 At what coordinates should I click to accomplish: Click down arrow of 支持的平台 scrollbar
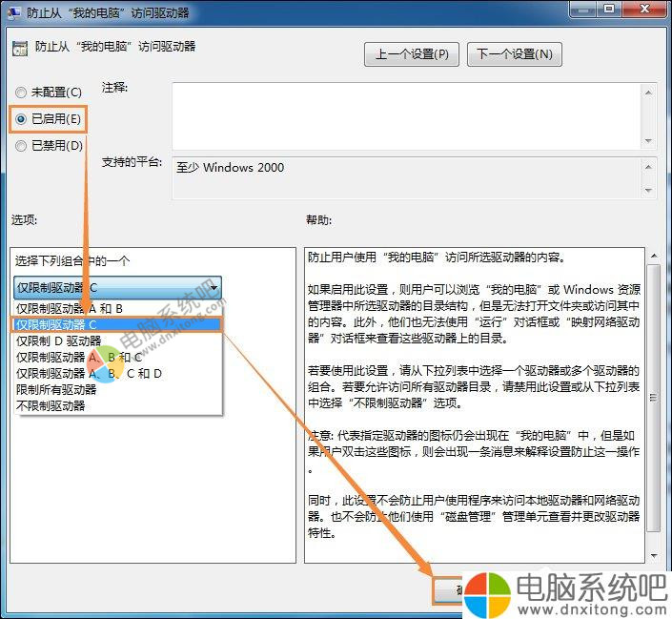648,190
